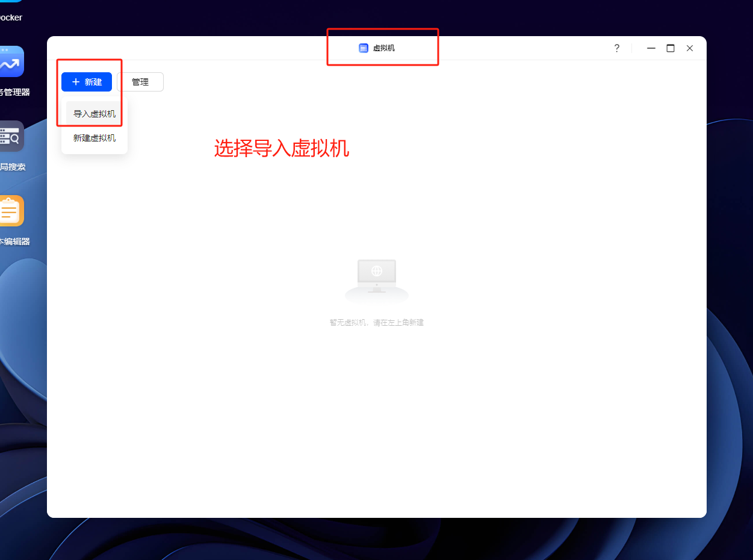Click the 虚拟机 window title text
The width and height of the screenshot is (753, 560).
(x=384, y=48)
